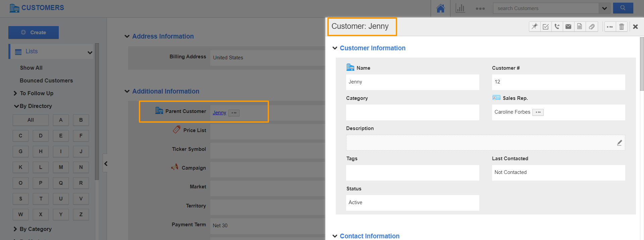Click into the search Customers field
Image resolution: width=644 pixels, height=240 pixels.
click(x=545, y=8)
